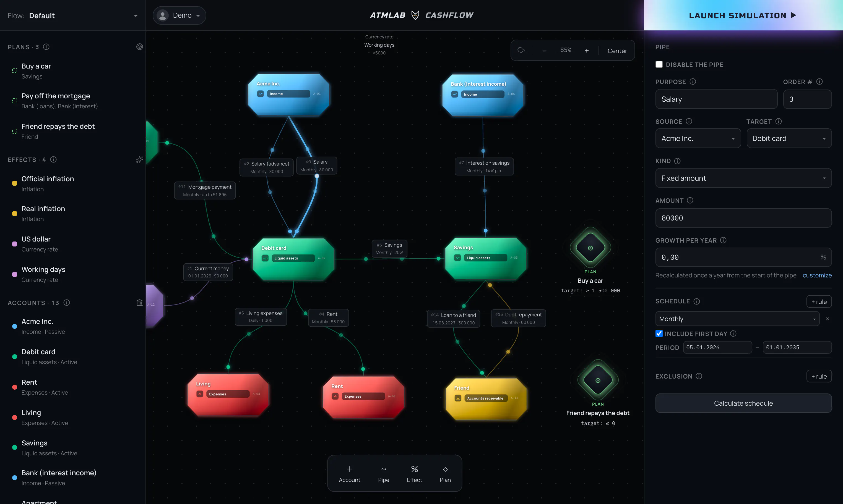This screenshot has height=504, width=843.
Task: Zoom in with the plus icon
Action: 587,51
